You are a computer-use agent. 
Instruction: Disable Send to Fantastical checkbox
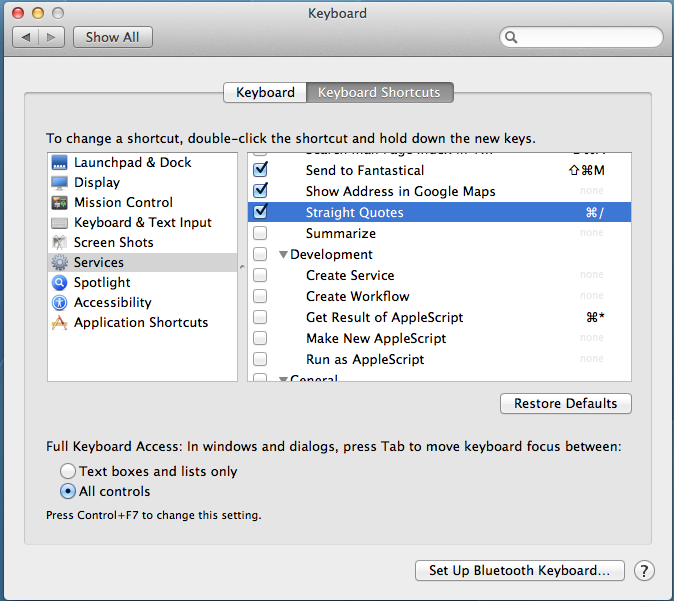[x=261, y=170]
